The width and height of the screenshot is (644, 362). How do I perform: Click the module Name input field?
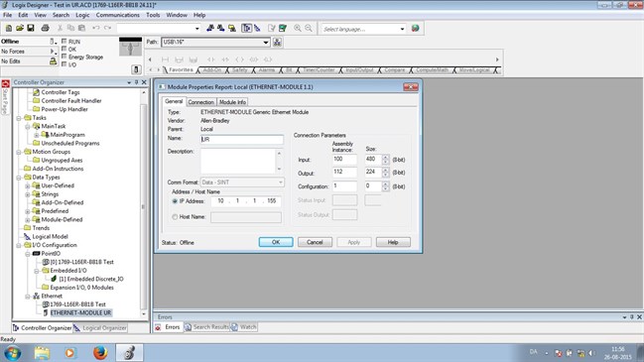point(242,139)
